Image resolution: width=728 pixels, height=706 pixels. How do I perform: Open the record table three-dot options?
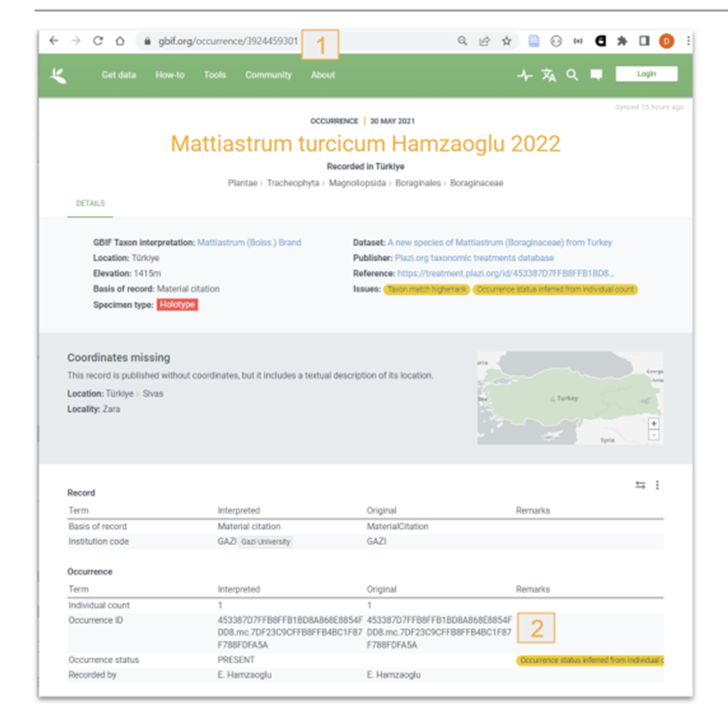coord(657,485)
